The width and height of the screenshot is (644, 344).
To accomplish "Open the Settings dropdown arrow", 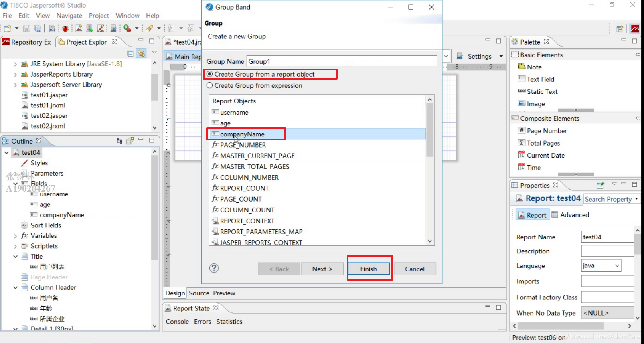I will pos(501,56).
